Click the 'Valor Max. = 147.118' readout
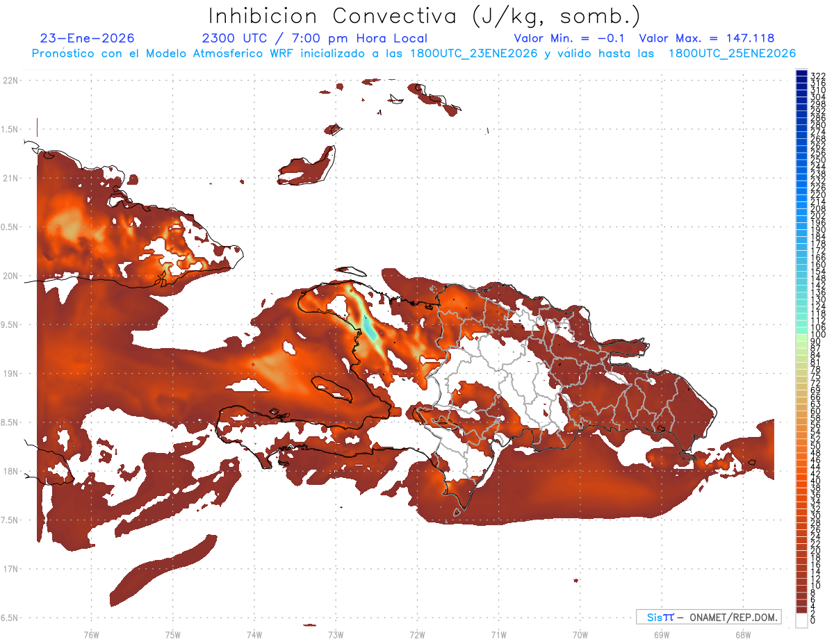834x644 pixels. [x=707, y=38]
